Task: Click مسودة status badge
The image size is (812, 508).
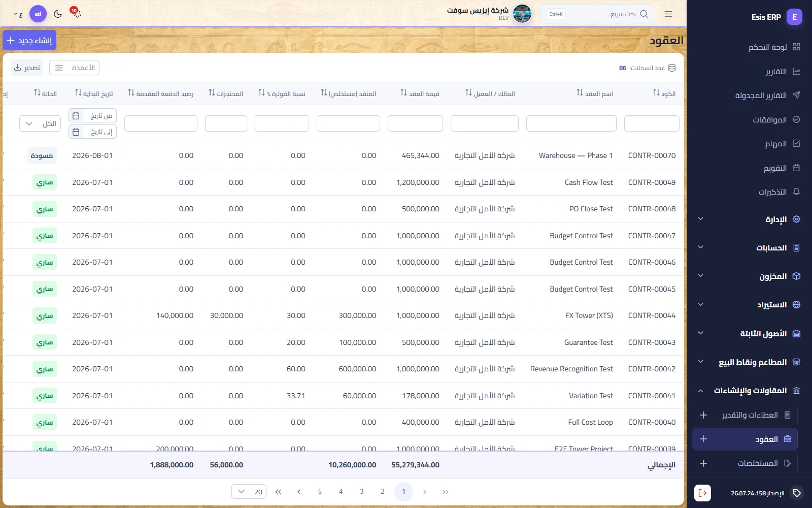Action: tap(42, 155)
